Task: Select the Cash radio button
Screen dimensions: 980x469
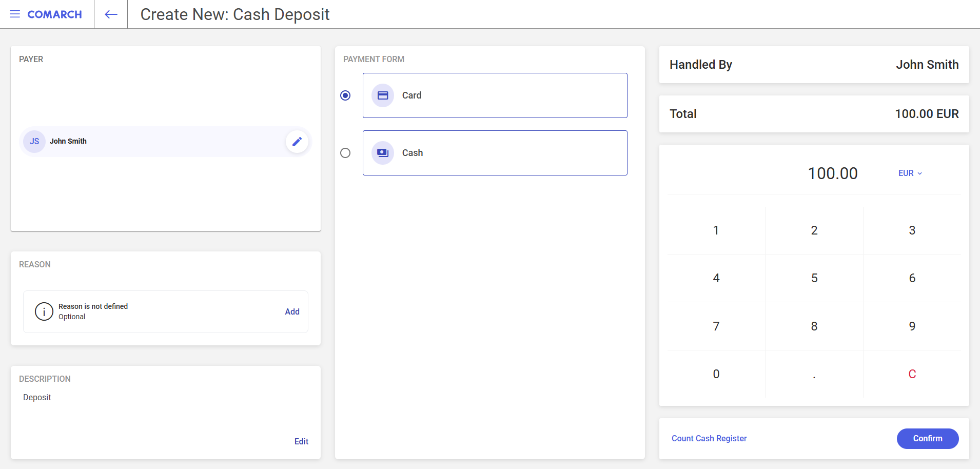Action: tap(345, 153)
